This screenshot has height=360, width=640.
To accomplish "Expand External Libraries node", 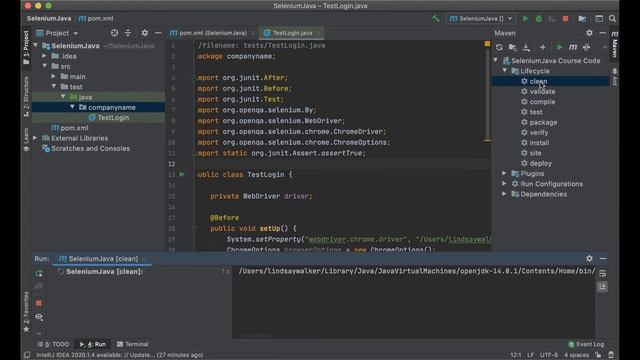I will [x=36, y=138].
